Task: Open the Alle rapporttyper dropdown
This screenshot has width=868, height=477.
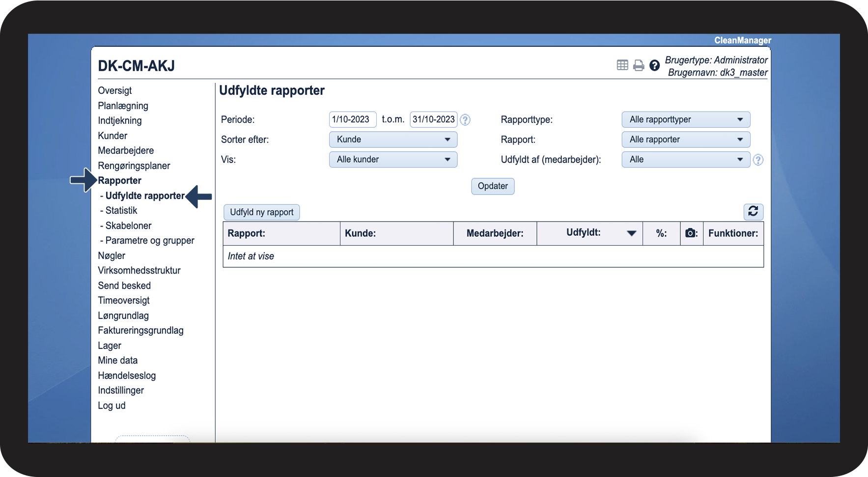Action: (686, 119)
